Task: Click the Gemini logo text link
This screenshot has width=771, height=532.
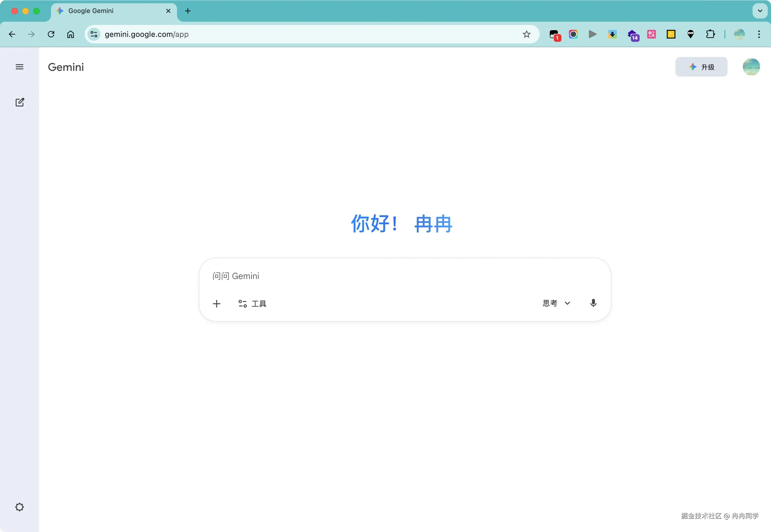Action: [x=66, y=67]
